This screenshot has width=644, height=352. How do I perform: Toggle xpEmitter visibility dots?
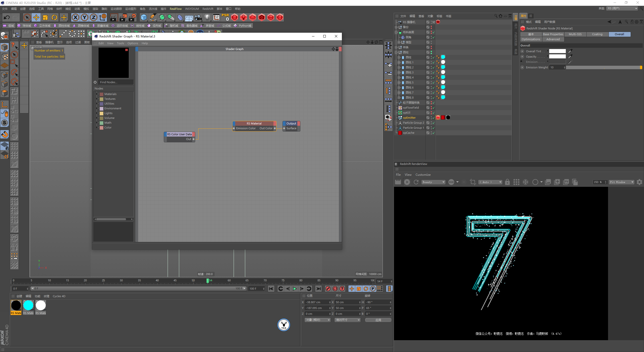431,118
